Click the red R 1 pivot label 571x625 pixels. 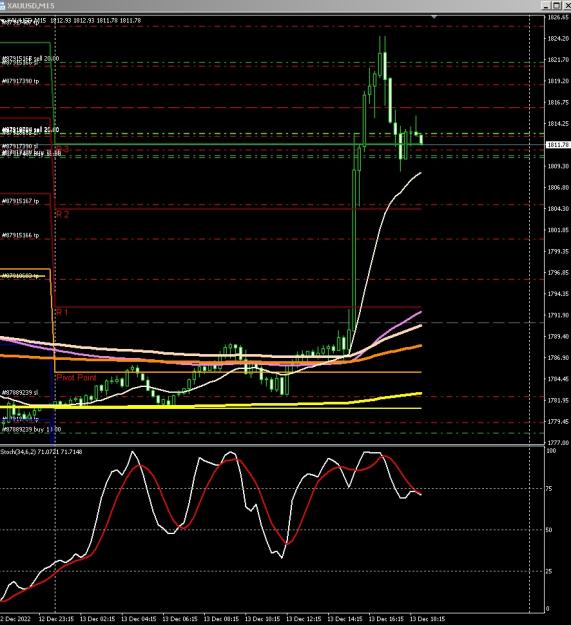[x=62, y=312]
